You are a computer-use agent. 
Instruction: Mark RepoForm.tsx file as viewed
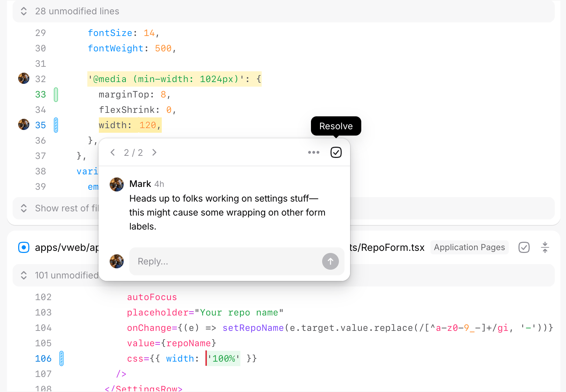(x=524, y=247)
